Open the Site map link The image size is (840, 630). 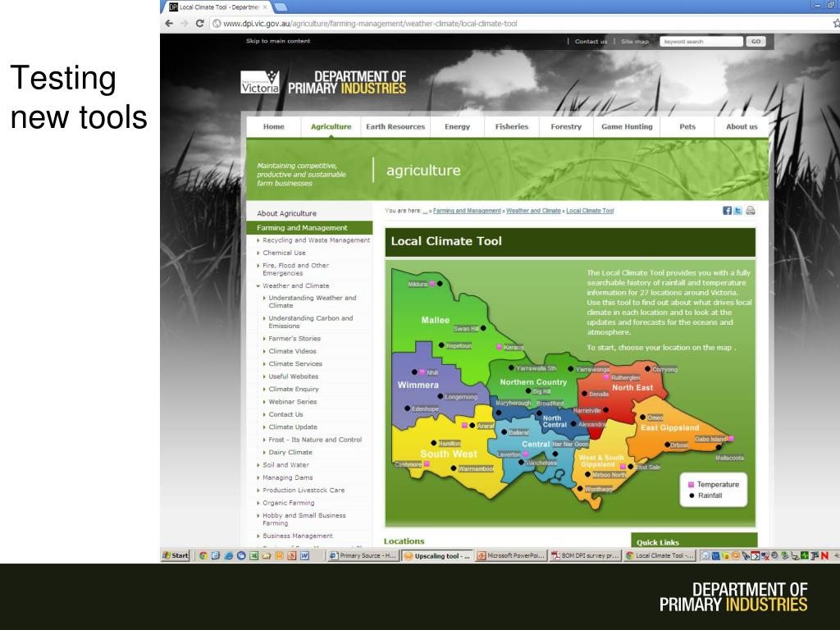point(635,41)
